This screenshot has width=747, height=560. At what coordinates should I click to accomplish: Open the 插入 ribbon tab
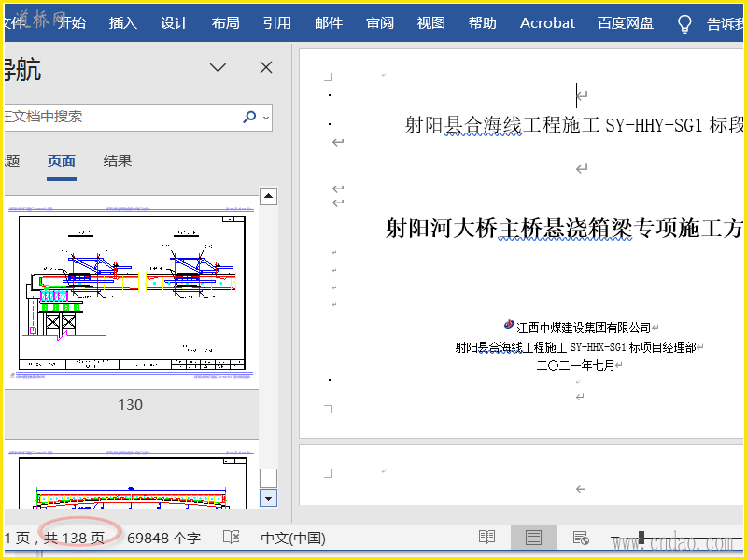123,22
